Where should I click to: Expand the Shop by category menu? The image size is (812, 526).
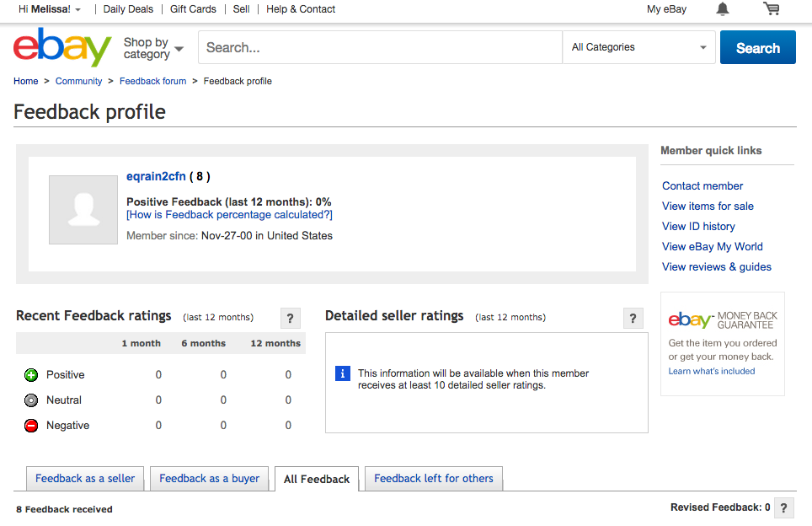pos(153,48)
